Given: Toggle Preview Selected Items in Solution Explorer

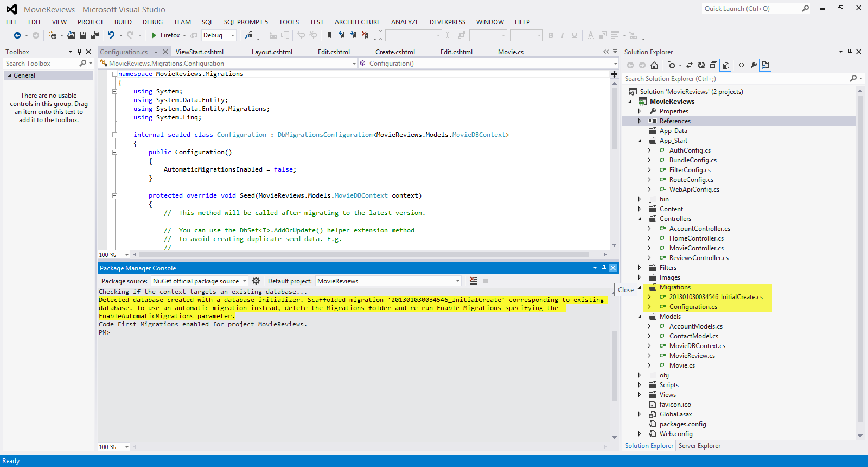Looking at the screenshot, I should [765, 65].
